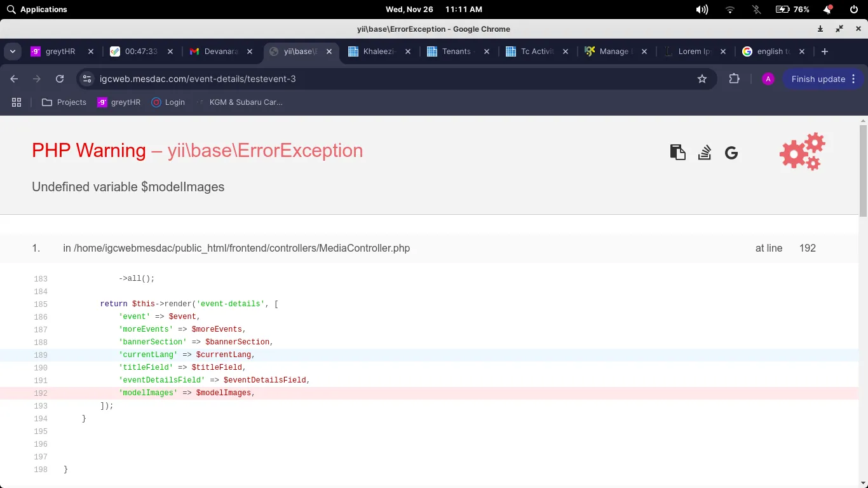Click the Finish update button
The height and width of the screenshot is (488, 868).
coord(818,79)
